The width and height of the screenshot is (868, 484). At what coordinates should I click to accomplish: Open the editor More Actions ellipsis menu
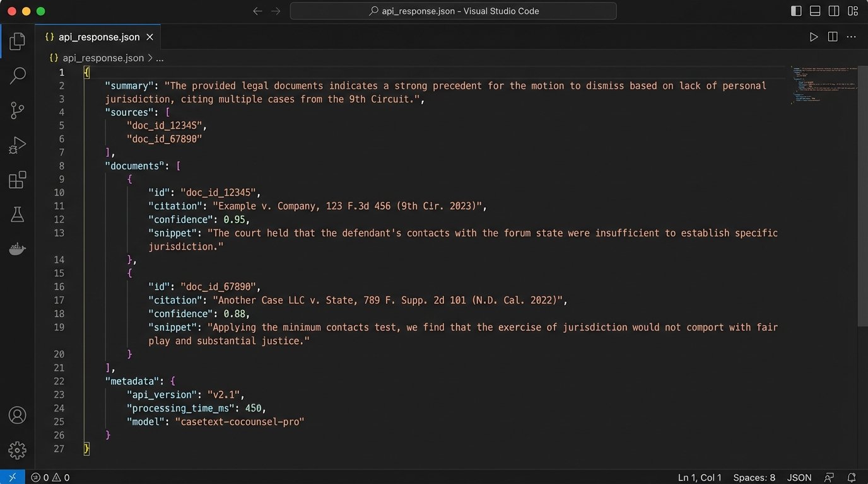(x=852, y=37)
